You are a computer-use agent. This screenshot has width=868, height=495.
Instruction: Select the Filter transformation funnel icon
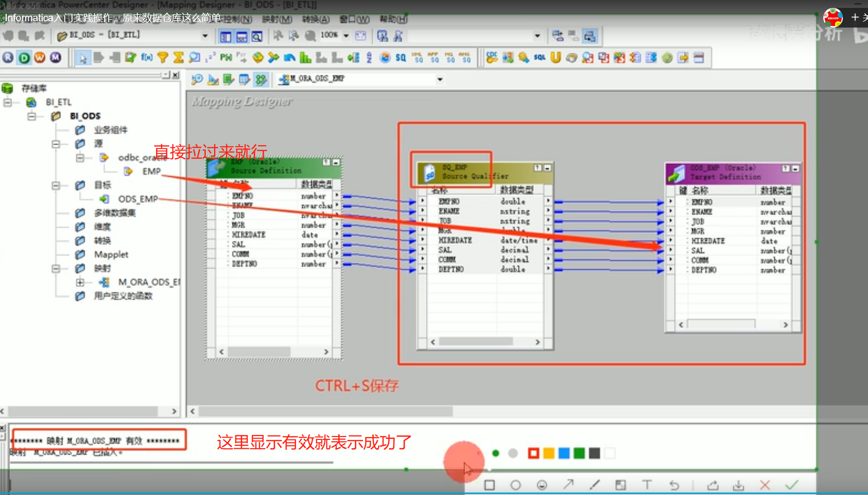click(162, 58)
